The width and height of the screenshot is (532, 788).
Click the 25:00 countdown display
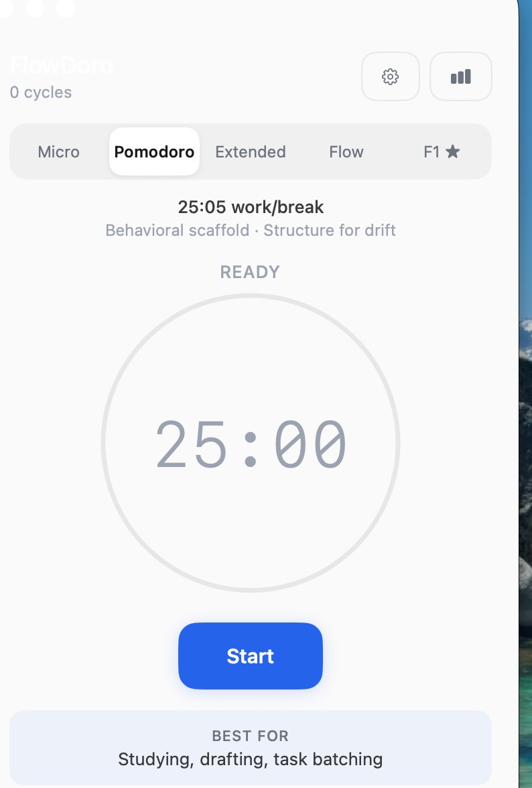point(251,444)
